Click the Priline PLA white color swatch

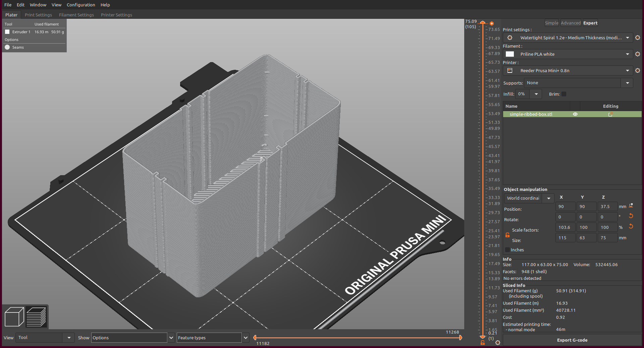pos(509,54)
